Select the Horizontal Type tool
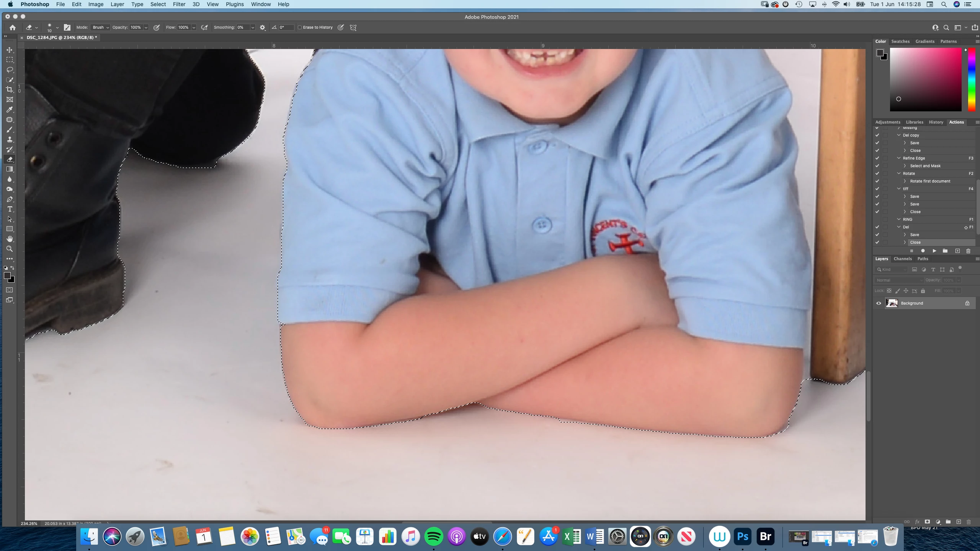 [10, 209]
